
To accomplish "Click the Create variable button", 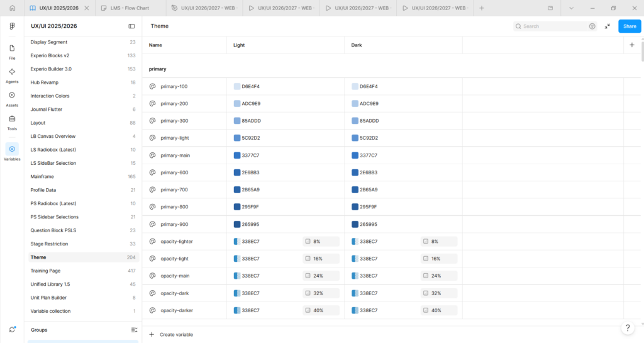I will (171, 334).
